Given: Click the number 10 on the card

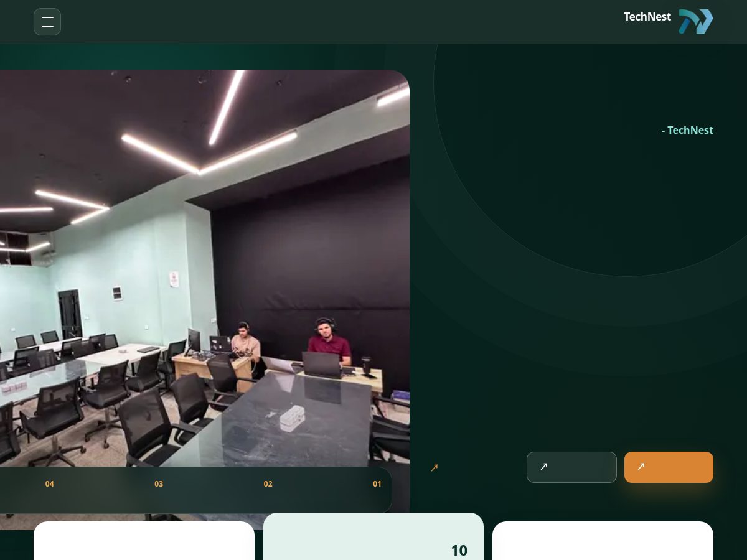Looking at the screenshot, I should (x=459, y=550).
